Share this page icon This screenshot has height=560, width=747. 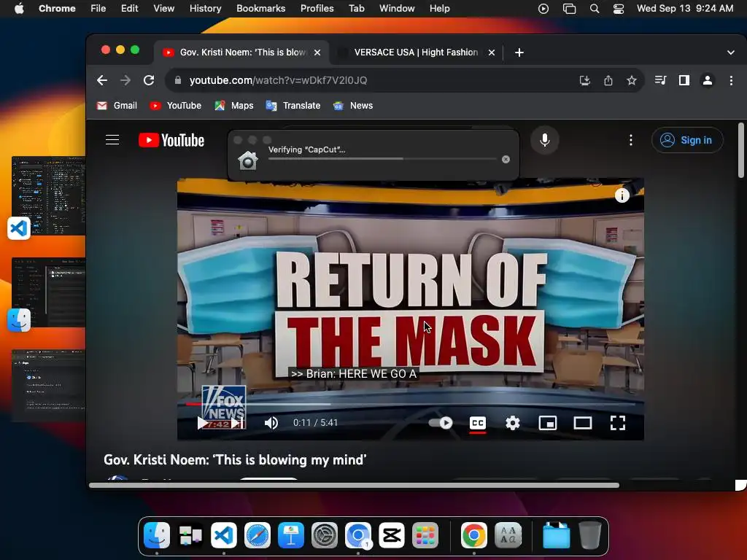point(608,80)
